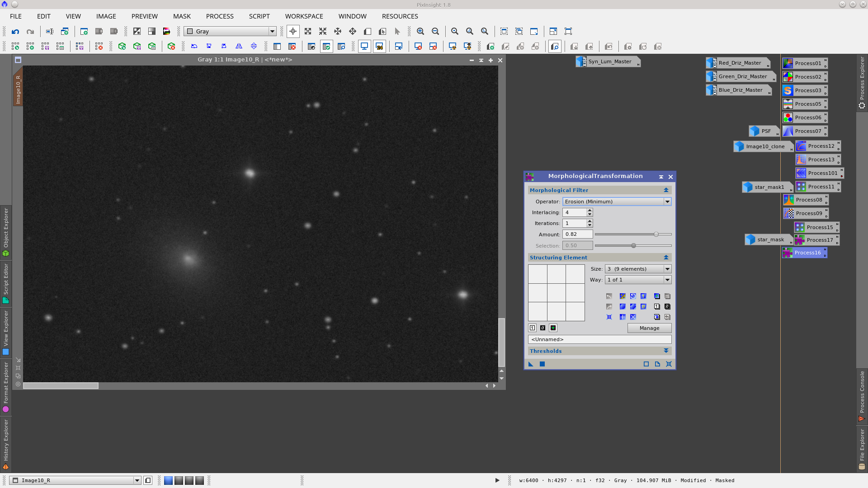
Task: Toggle a cell in the structuring element grid
Action: coord(556,293)
